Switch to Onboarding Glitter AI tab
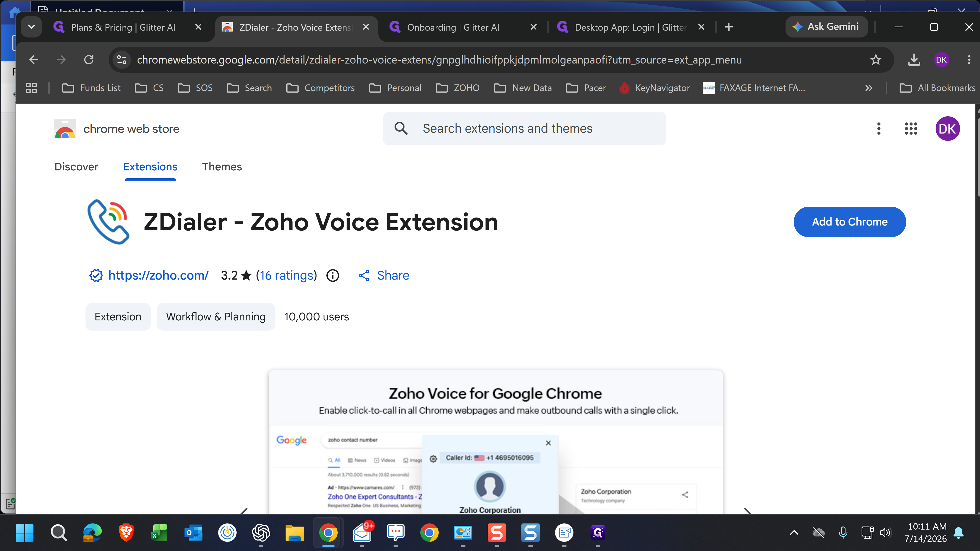This screenshot has height=551, width=980. [x=453, y=27]
